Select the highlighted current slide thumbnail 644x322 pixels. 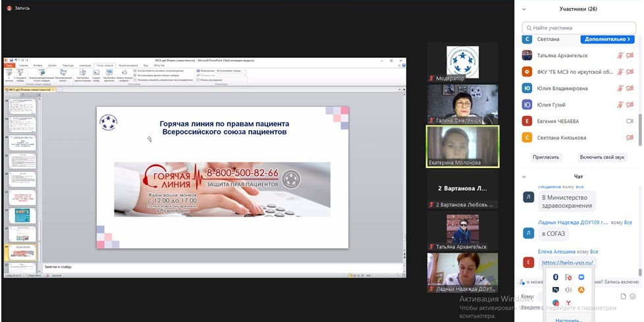[x=22, y=252]
